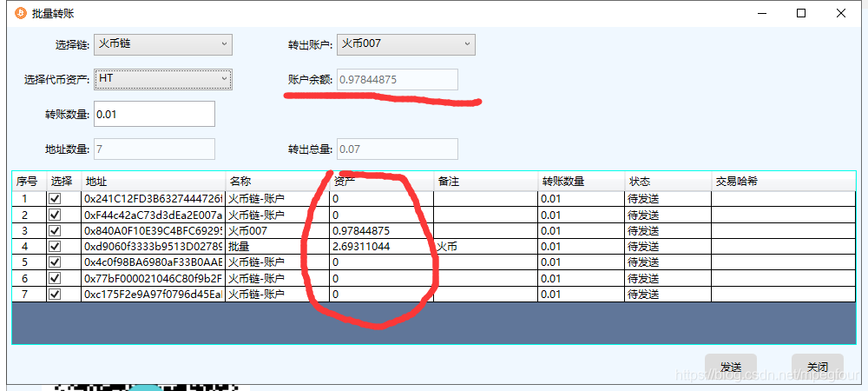
Task: Click the 转账数量 column header
Action: point(581,181)
